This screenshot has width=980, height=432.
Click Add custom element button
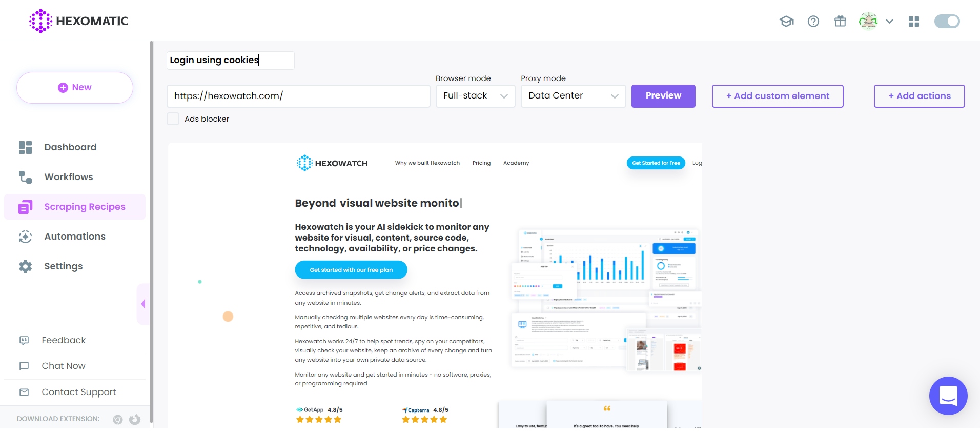tap(778, 96)
